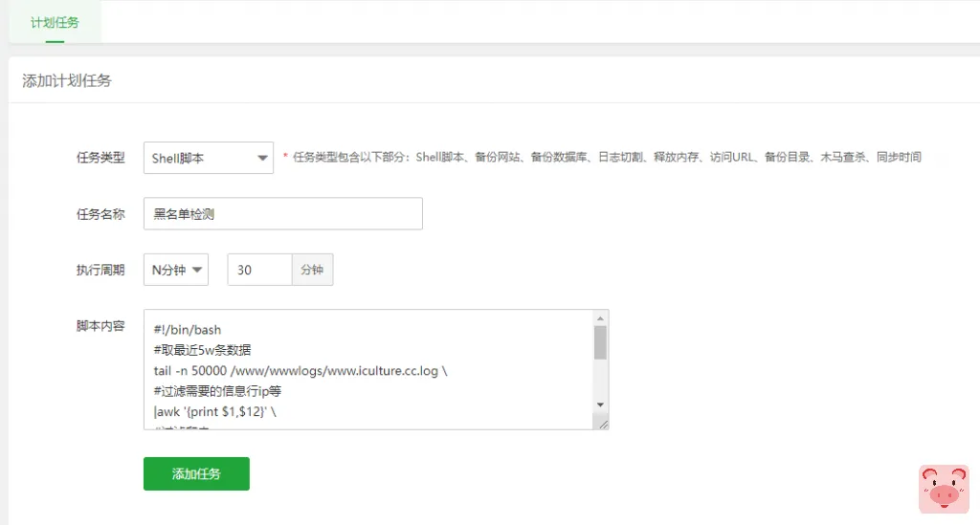Click the 添加计划任务 section heading
Image resolution: width=980 pixels, height=525 pixels.
click(x=67, y=80)
